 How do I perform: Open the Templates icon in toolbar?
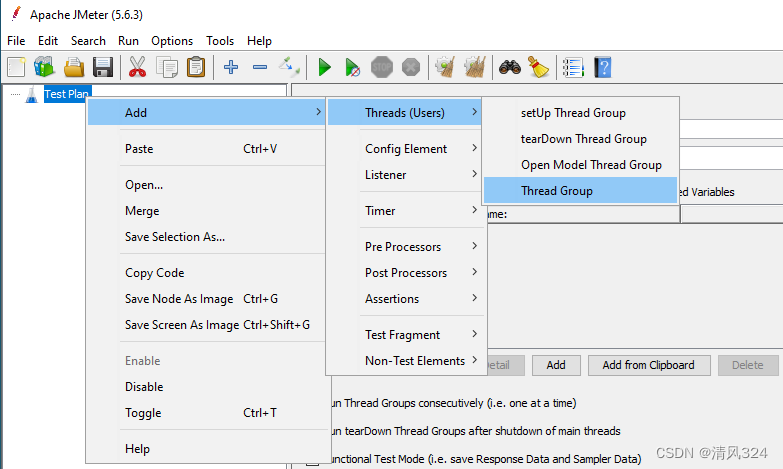click(x=44, y=67)
